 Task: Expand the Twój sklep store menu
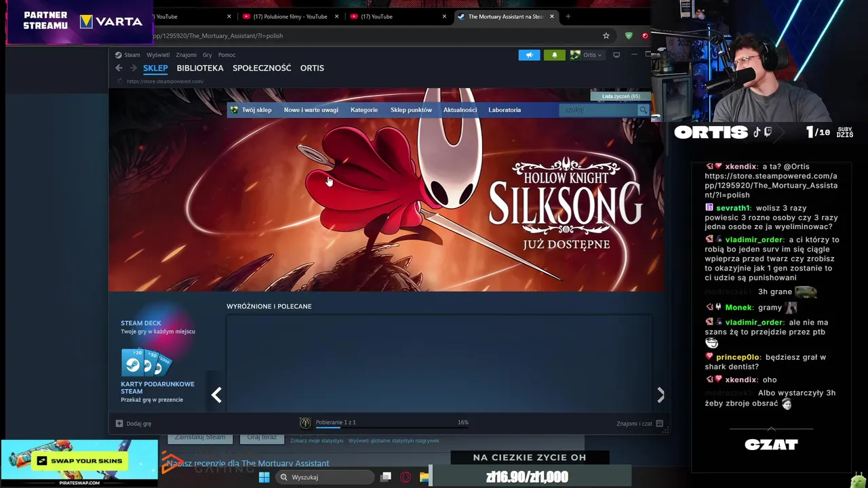click(256, 110)
